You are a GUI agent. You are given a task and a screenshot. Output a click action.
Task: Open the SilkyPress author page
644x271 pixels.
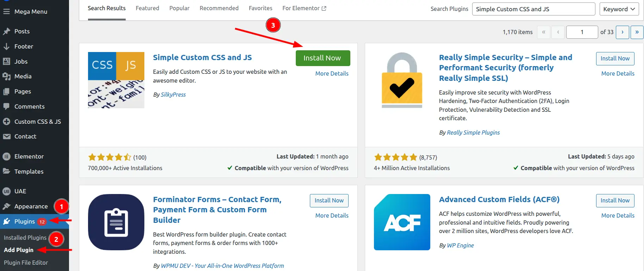point(173,94)
